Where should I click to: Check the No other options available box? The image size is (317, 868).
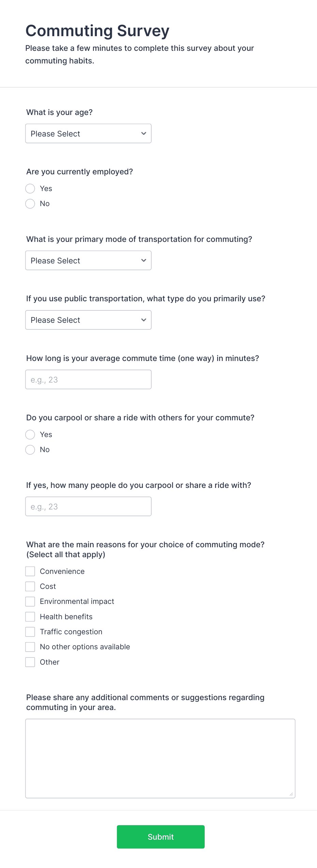[x=30, y=647]
